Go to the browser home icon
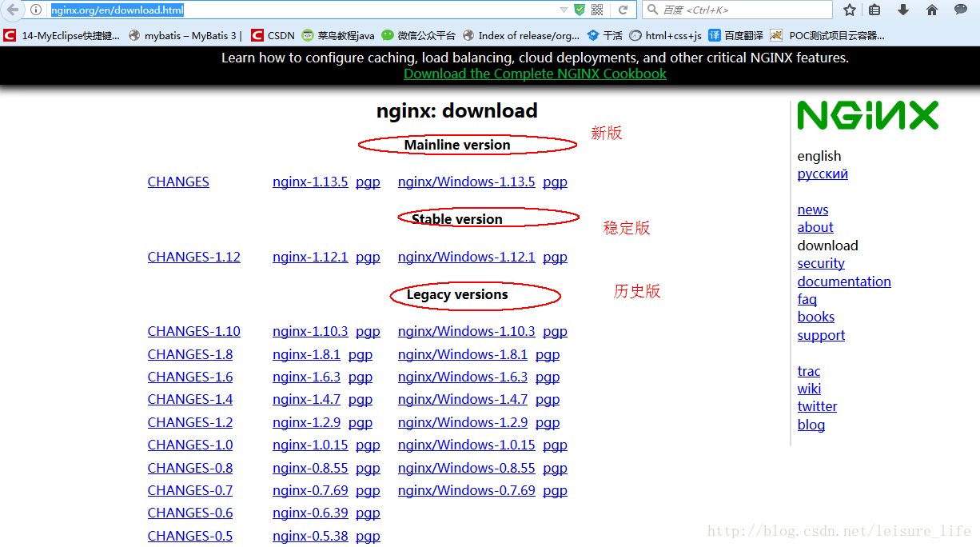This screenshot has width=980, height=547. click(x=932, y=10)
